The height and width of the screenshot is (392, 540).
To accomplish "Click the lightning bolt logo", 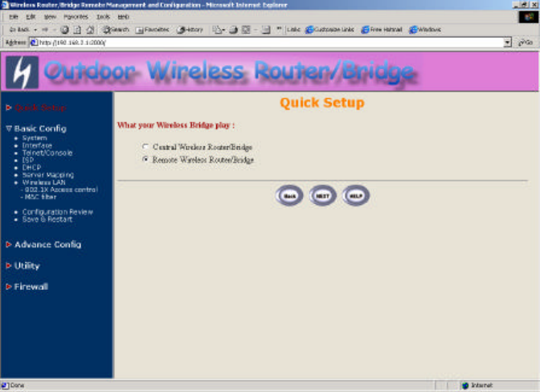I will point(22,72).
